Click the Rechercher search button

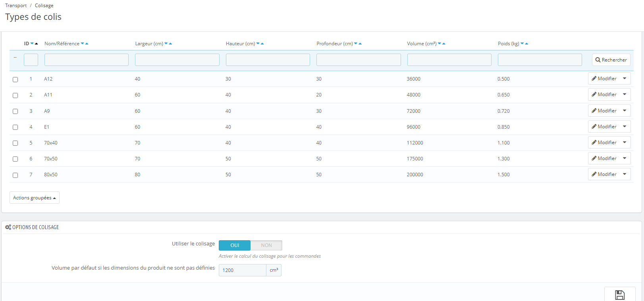pos(611,60)
